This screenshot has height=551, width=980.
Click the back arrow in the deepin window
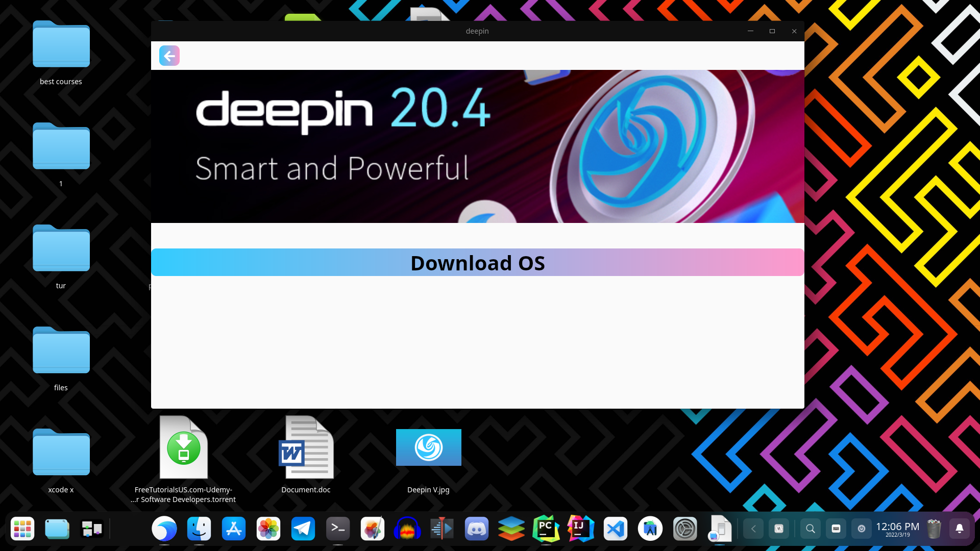pyautogui.click(x=169, y=56)
